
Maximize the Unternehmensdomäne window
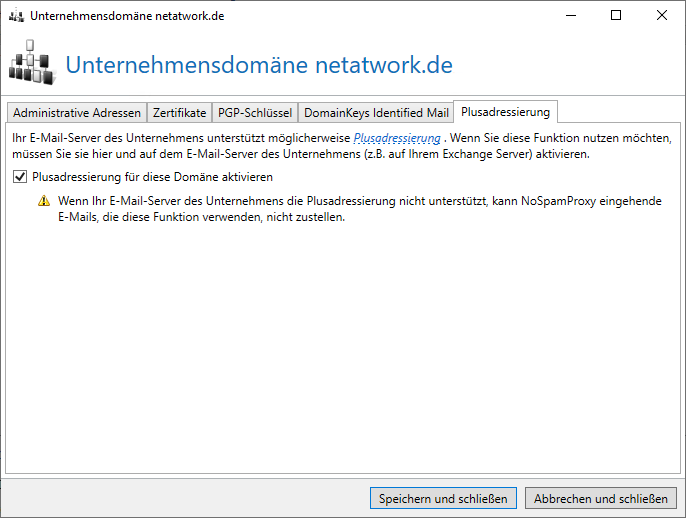pyautogui.click(x=616, y=15)
